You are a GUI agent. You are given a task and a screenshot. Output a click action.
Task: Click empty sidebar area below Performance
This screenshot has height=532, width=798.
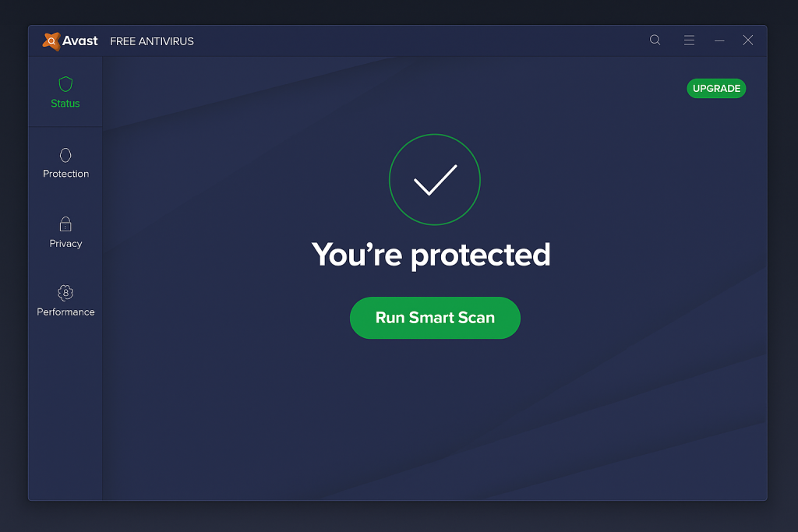[x=65, y=413]
